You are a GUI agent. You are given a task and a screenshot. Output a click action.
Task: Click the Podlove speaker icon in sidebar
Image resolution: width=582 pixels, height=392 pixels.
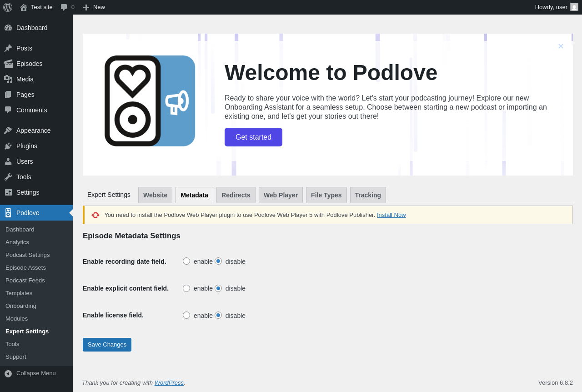(8, 213)
